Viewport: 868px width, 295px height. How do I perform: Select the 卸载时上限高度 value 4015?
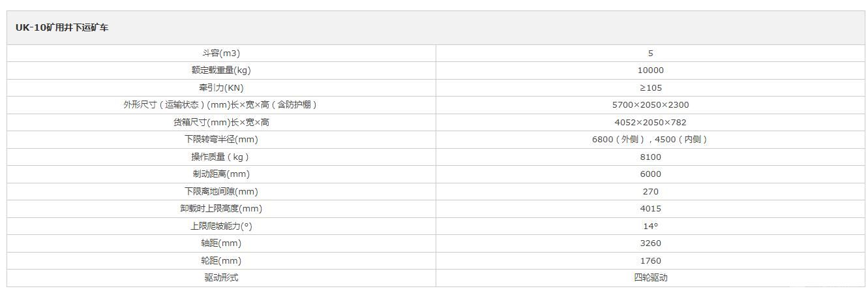pyautogui.click(x=650, y=208)
